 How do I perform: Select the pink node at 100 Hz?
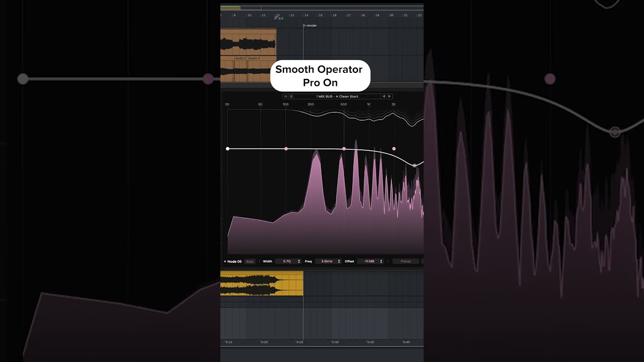coord(286,149)
